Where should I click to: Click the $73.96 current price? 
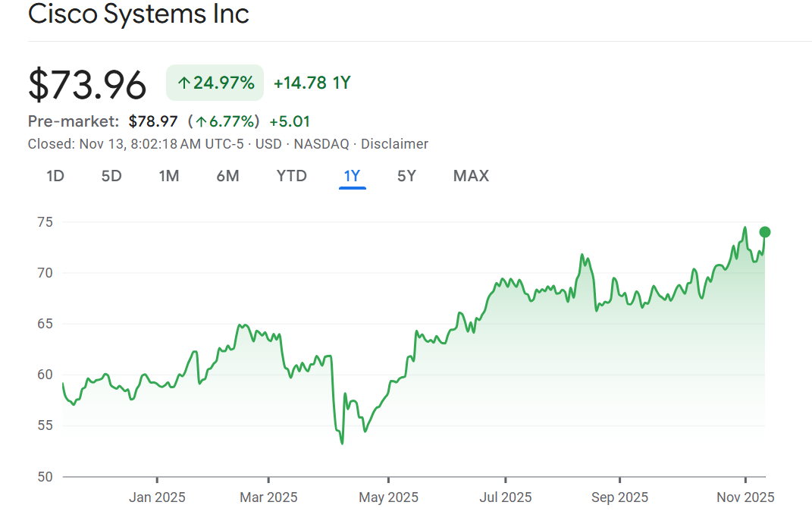tap(87, 84)
